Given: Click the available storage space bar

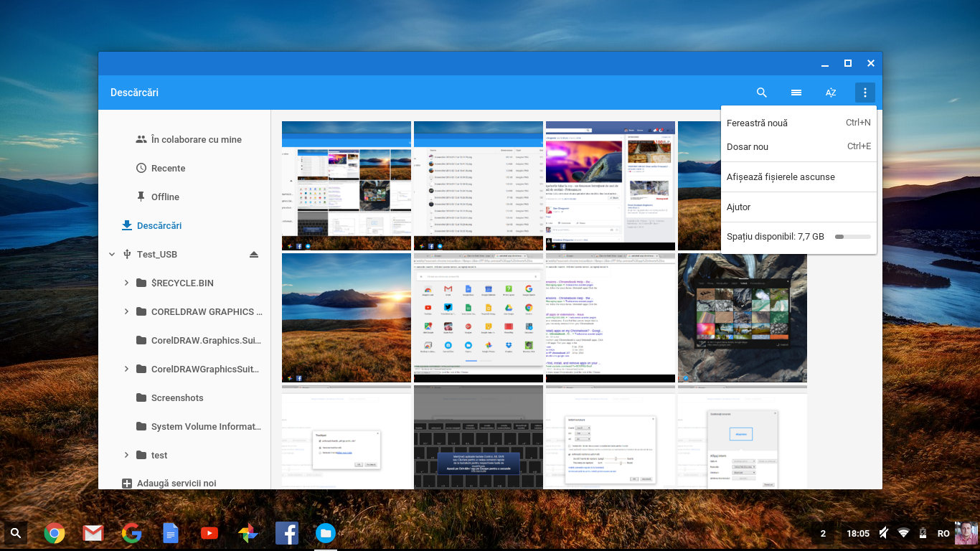Looking at the screenshot, I should [852, 237].
